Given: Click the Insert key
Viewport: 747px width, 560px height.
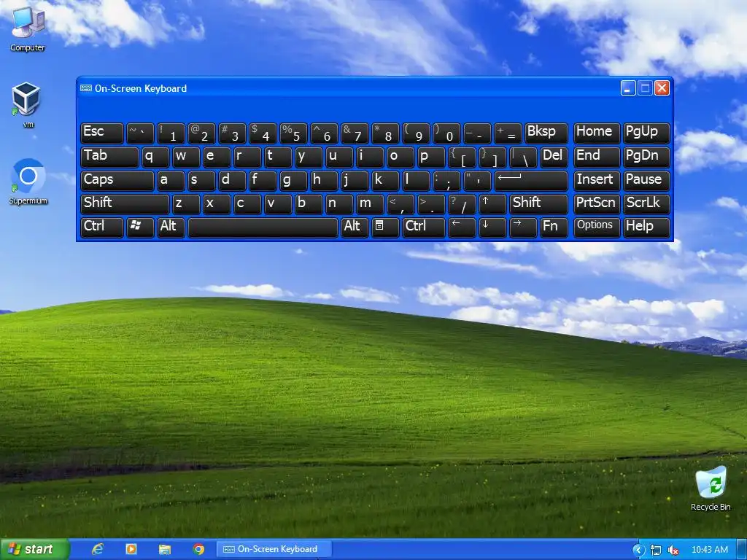Looking at the screenshot, I should [597, 181].
